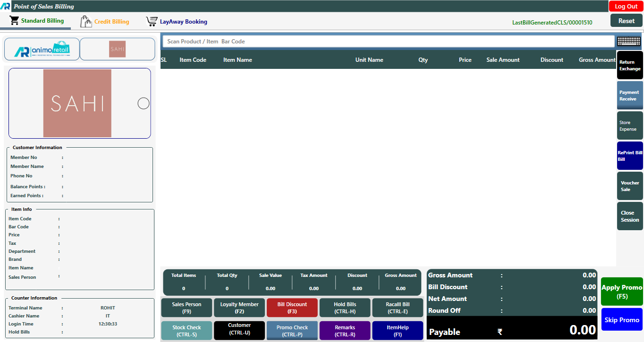
Task: Click the RePrint Bill button
Action: point(630,156)
